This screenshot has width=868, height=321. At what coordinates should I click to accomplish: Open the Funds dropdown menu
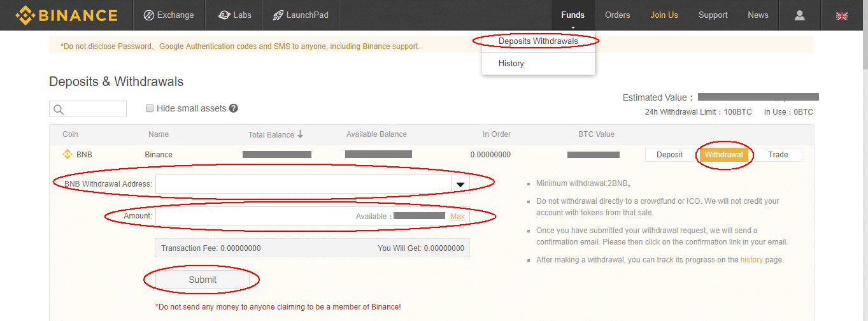coord(573,15)
